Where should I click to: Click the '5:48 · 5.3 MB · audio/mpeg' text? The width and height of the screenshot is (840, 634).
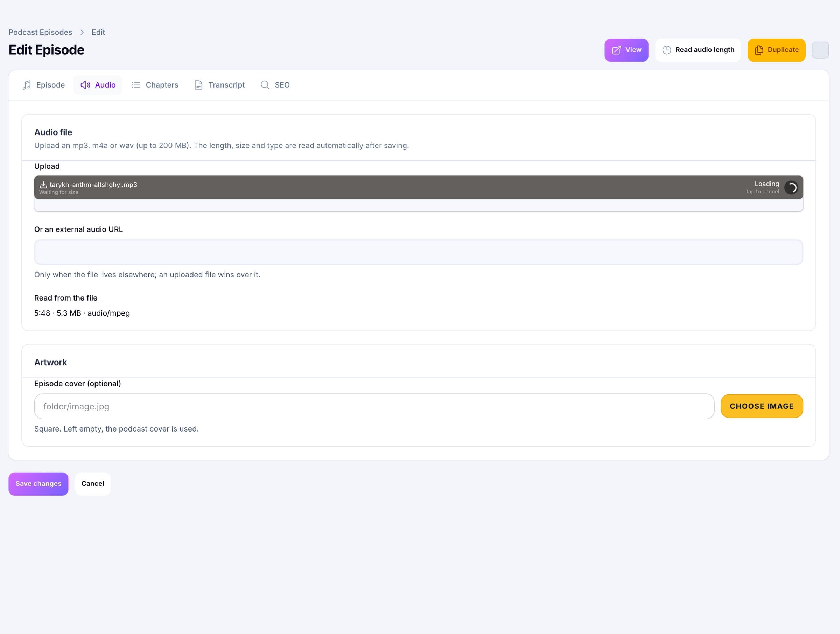tap(82, 313)
